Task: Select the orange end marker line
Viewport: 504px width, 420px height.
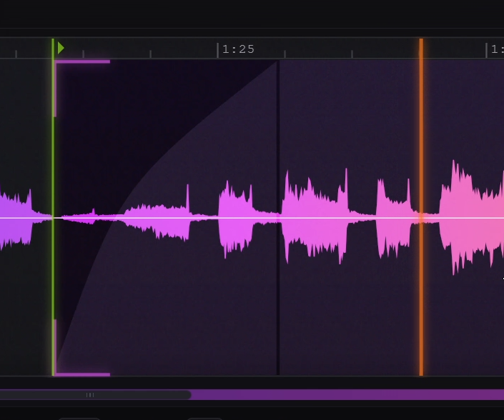Action: (x=421, y=286)
